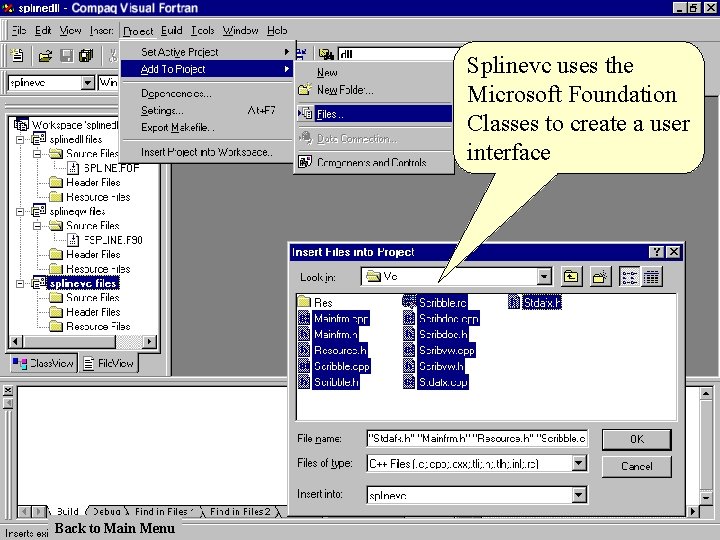Collapse the splinedll files tree node

pyautogui.click(x=20, y=139)
